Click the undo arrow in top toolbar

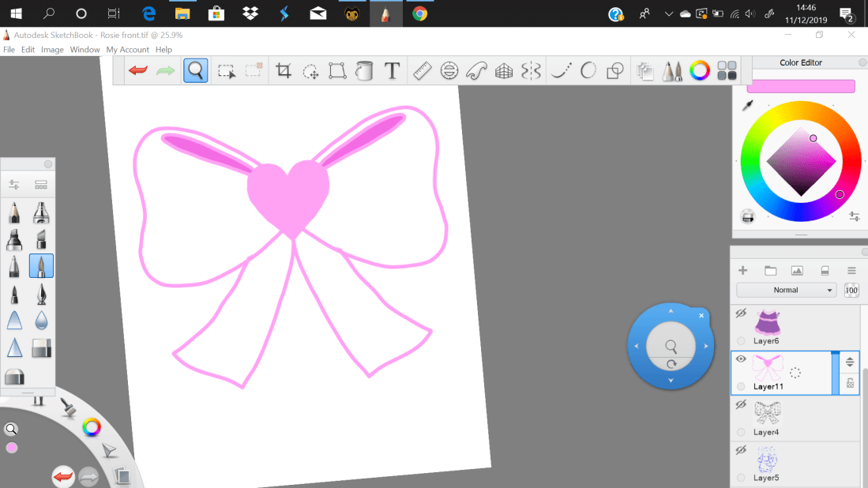pos(138,71)
